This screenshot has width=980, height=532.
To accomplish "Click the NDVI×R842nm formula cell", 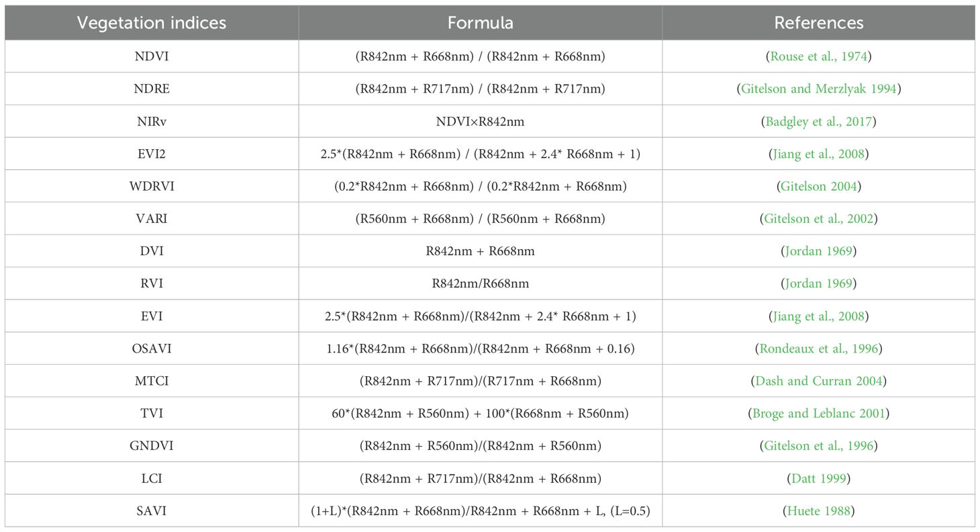I will [x=480, y=122].
